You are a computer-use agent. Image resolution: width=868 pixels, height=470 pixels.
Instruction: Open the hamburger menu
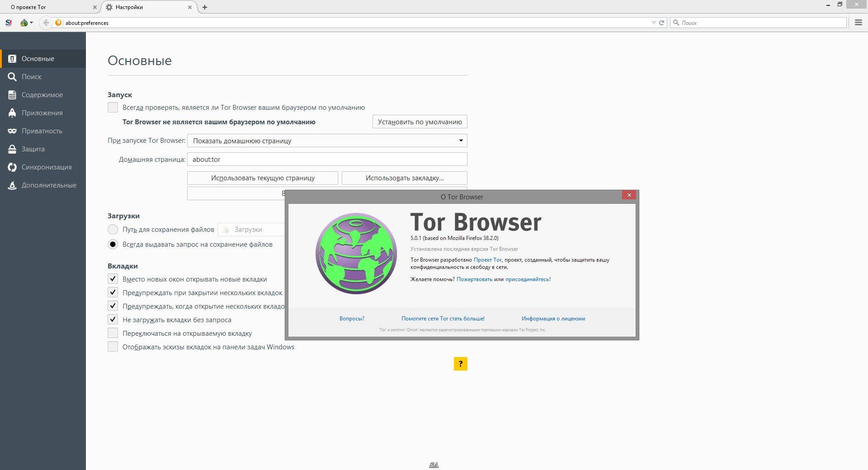[858, 23]
